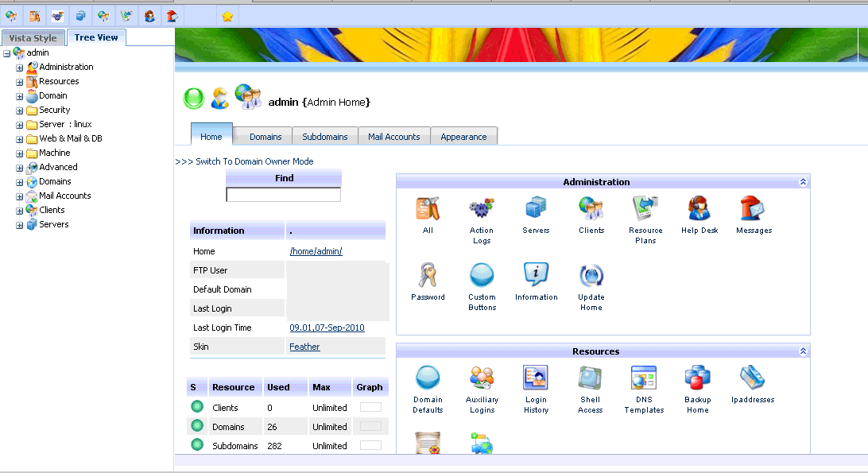This screenshot has width=868, height=473.
Task: Switch to the Vista Style tab
Action: (33, 38)
